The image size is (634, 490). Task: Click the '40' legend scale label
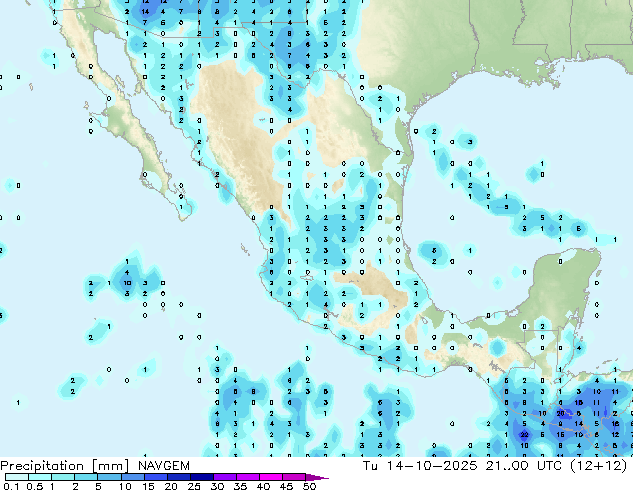tap(263, 486)
